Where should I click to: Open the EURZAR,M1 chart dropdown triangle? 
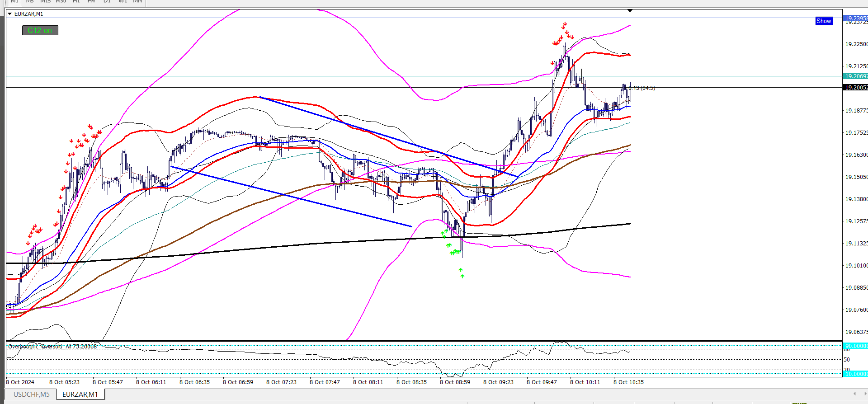coord(9,14)
